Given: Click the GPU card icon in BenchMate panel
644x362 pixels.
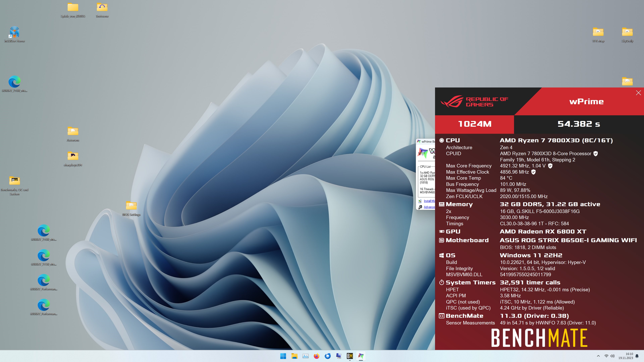Looking at the screenshot, I should coord(442,232).
